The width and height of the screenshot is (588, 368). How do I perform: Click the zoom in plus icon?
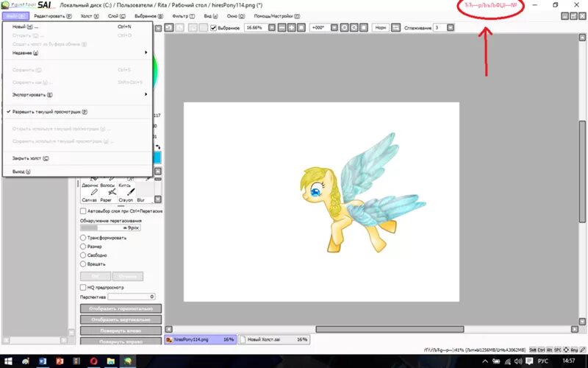pos(291,28)
